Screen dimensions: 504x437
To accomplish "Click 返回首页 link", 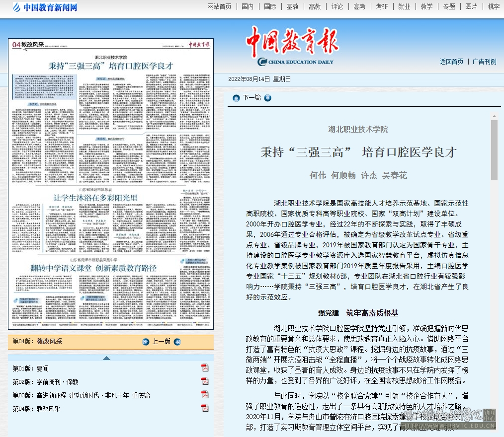I will tap(451, 62).
